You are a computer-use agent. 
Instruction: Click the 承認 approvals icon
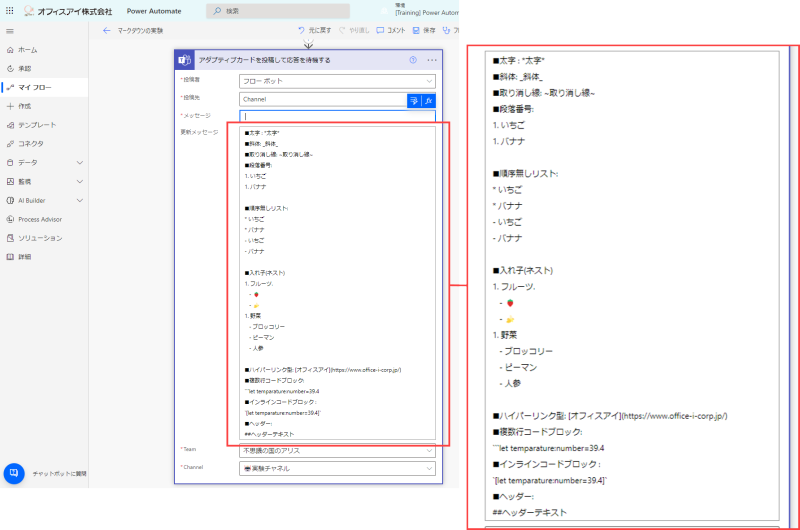click(10, 68)
